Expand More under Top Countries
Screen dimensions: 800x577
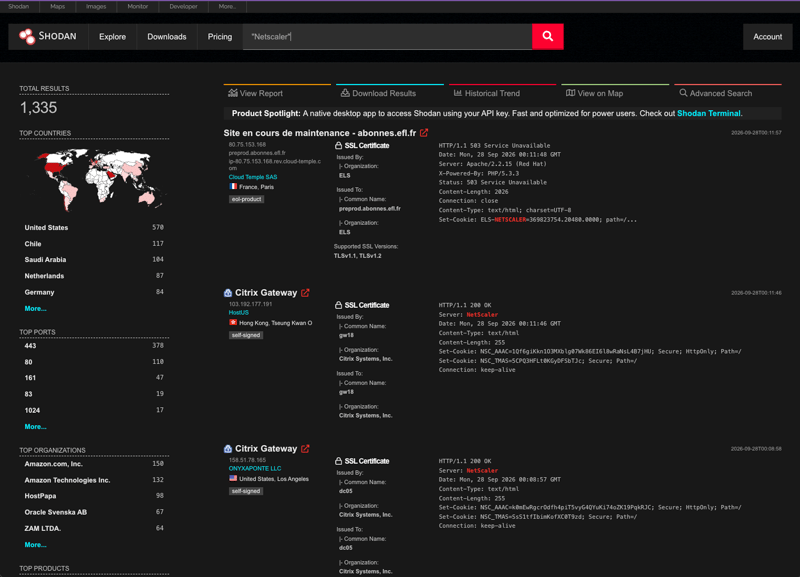point(35,309)
